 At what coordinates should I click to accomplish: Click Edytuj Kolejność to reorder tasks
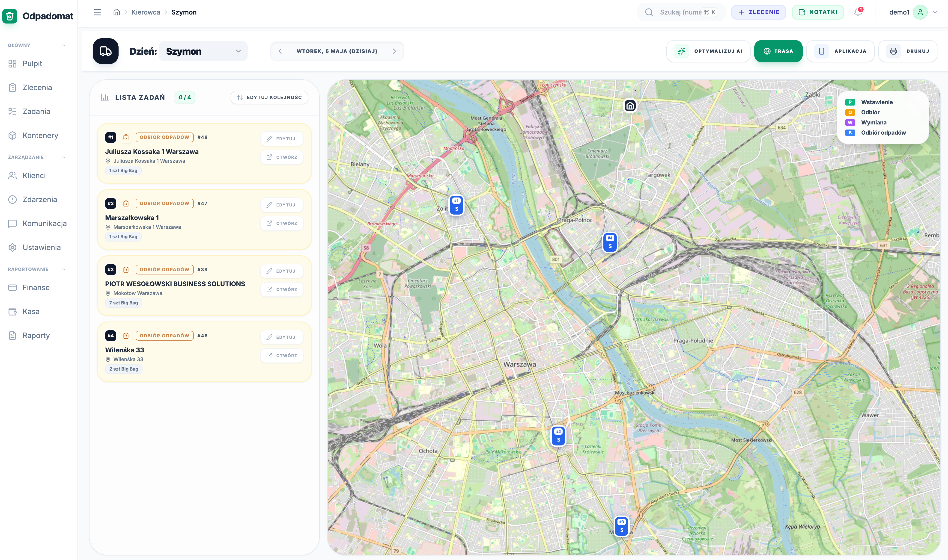[x=269, y=97]
